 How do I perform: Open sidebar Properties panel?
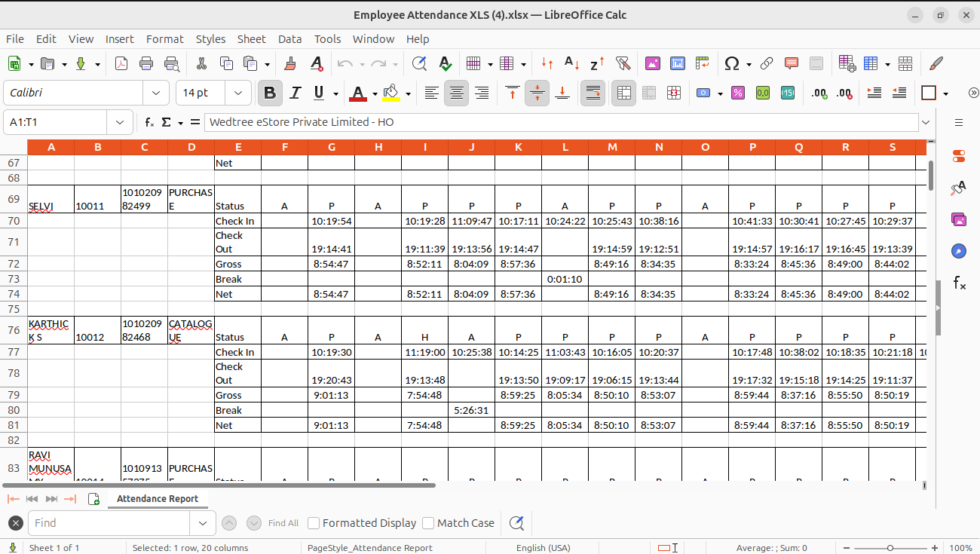coord(959,156)
